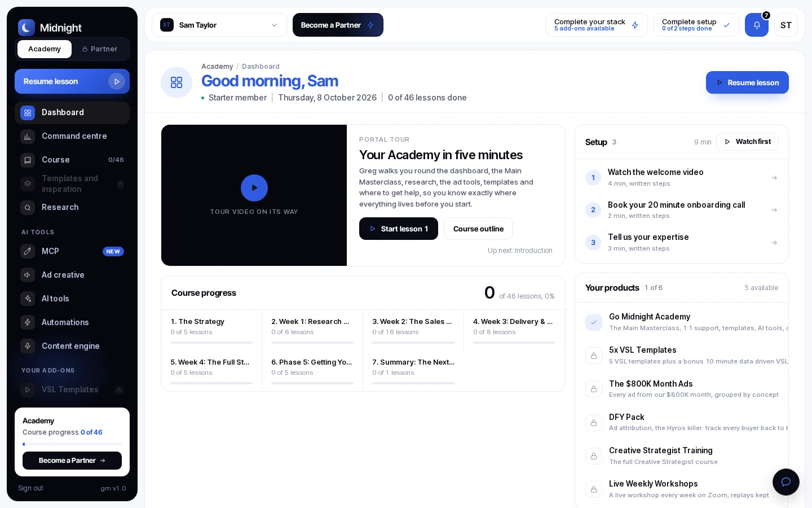
Task: Open Research in the sidebar
Action: pos(72,207)
